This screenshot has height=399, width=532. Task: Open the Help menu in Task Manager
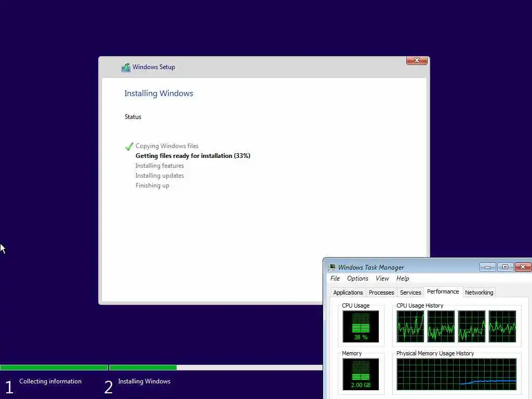tap(403, 278)
